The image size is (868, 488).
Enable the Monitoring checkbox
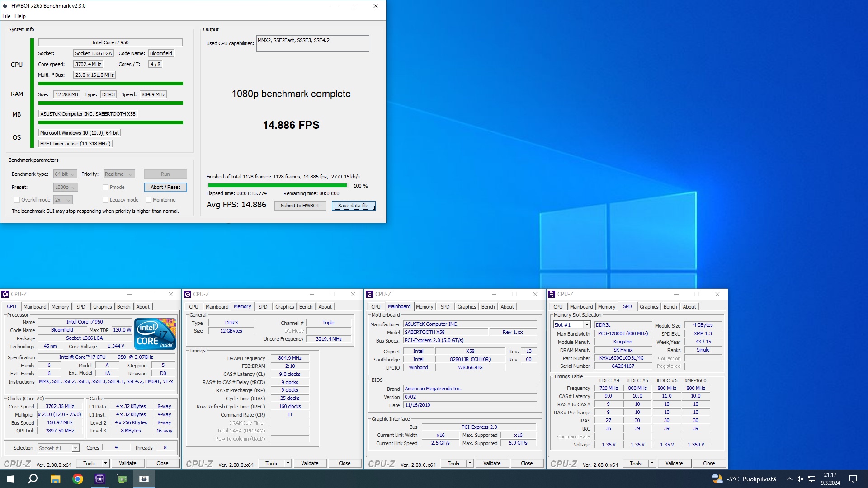click(x=148, y=200)
